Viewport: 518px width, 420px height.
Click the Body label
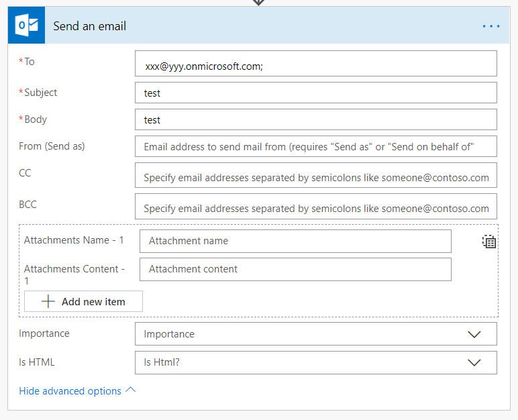coord(36,119)
